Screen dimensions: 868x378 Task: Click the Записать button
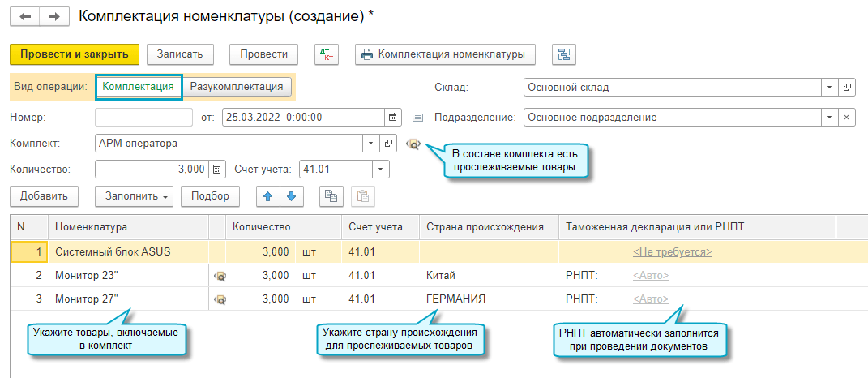coord(186,54)
